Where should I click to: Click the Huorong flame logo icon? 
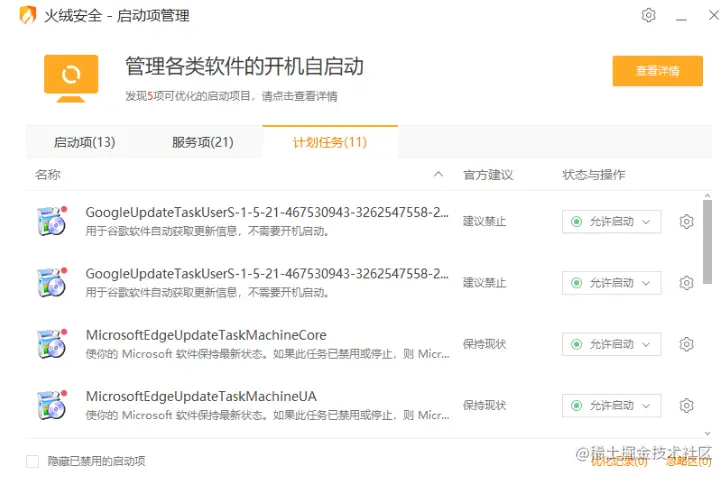pos(28,15)
